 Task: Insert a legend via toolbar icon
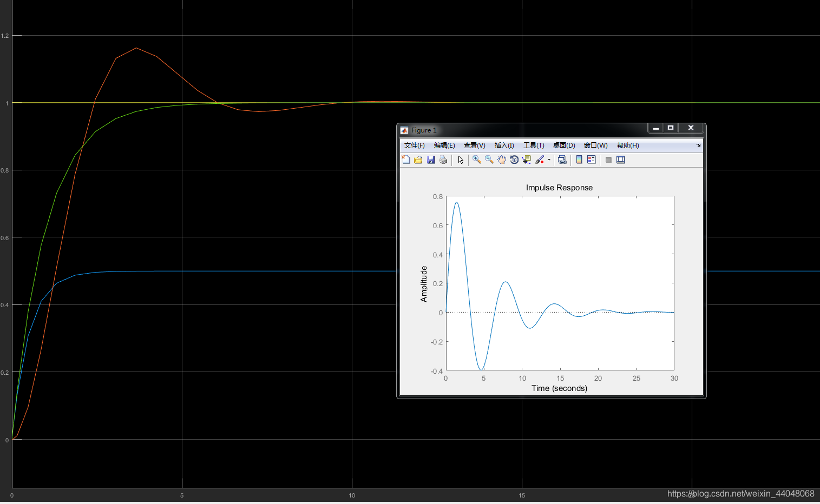[x=592, y=160]
